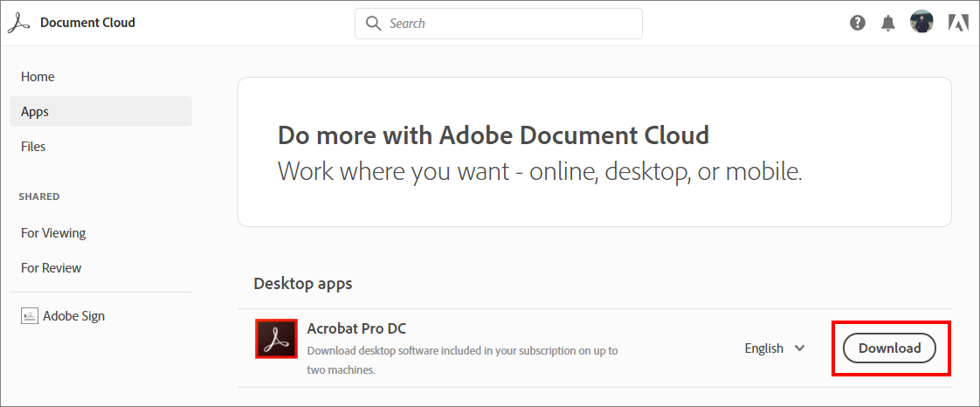Click the Adobe logo icon

click(x=958, y=23)
